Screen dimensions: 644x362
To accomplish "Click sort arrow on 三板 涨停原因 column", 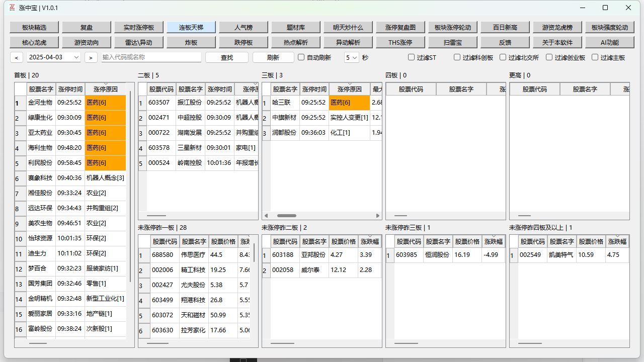I will 350,84.
